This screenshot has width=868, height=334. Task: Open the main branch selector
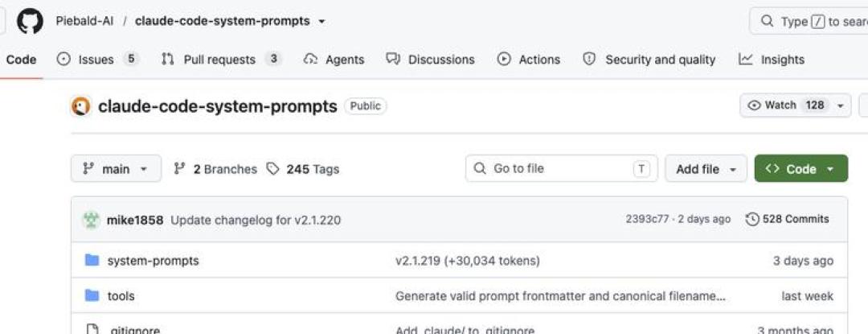(x=117, y=169)
